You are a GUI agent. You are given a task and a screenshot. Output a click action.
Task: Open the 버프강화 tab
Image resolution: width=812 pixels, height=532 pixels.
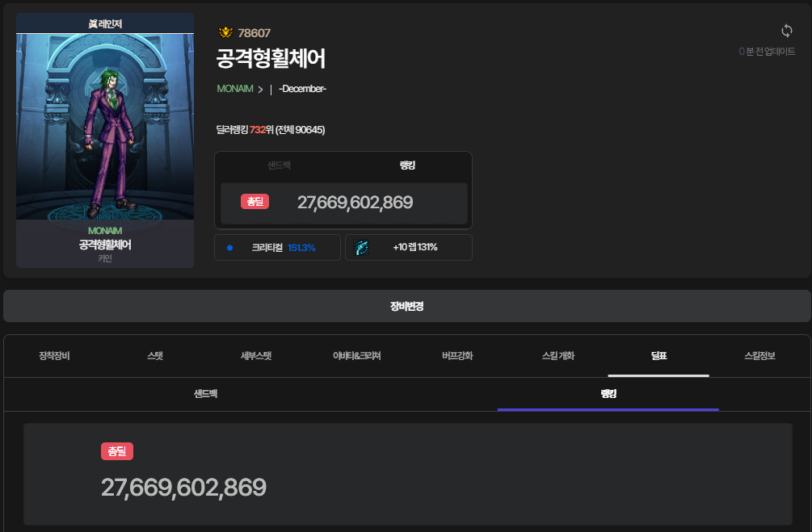pos(457,356)
